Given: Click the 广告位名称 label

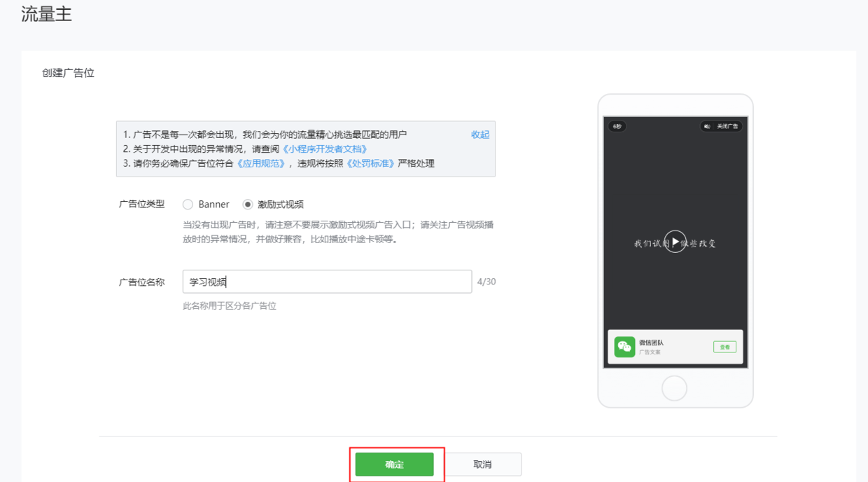Looking at the screenshot, I should 142,282.
